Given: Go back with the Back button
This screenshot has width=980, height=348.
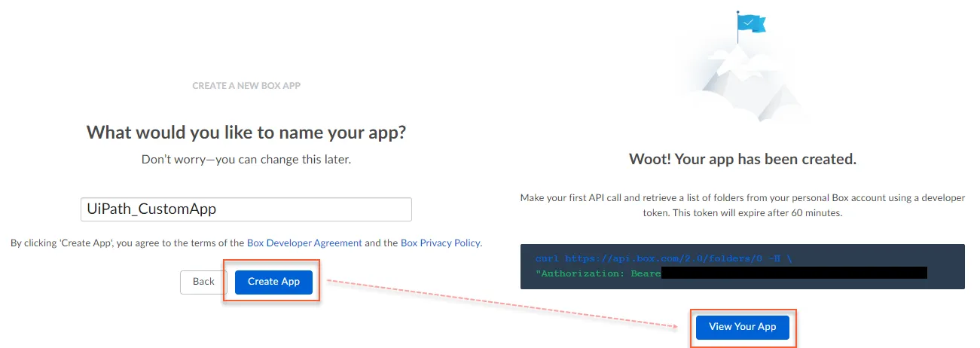Looking at the screenshot, I should (x=203, y=282).
